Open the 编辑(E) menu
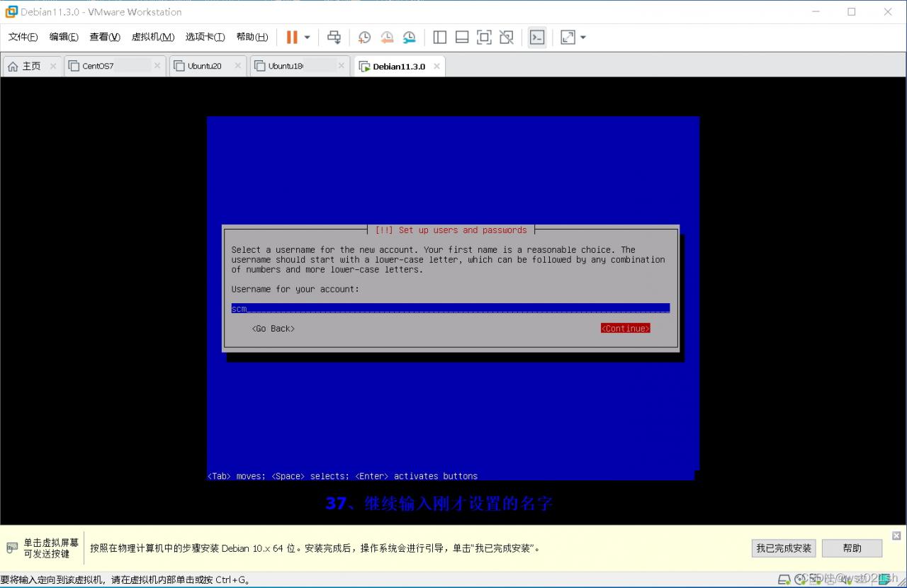907x588 pixels. pos(64,37)
